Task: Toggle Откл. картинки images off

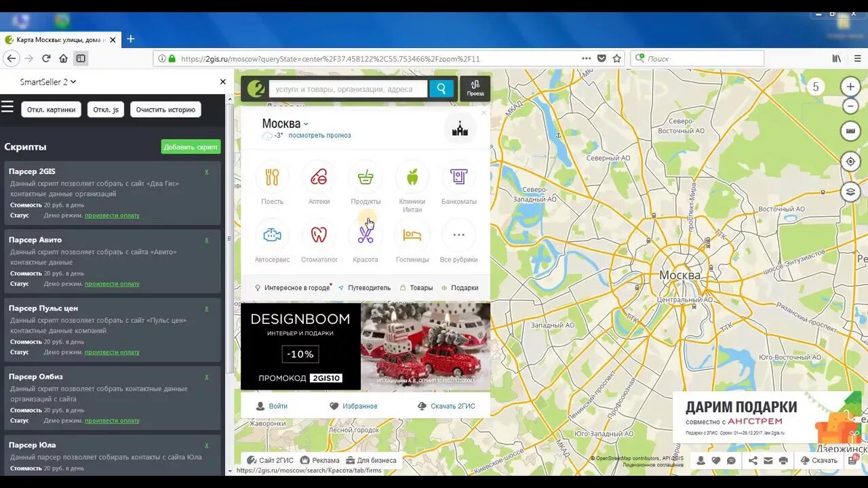Action: coord(52,109)
